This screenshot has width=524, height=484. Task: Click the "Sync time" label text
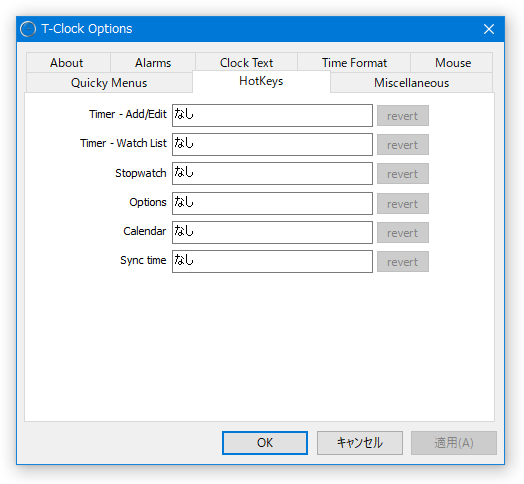(x=143, y=260)
